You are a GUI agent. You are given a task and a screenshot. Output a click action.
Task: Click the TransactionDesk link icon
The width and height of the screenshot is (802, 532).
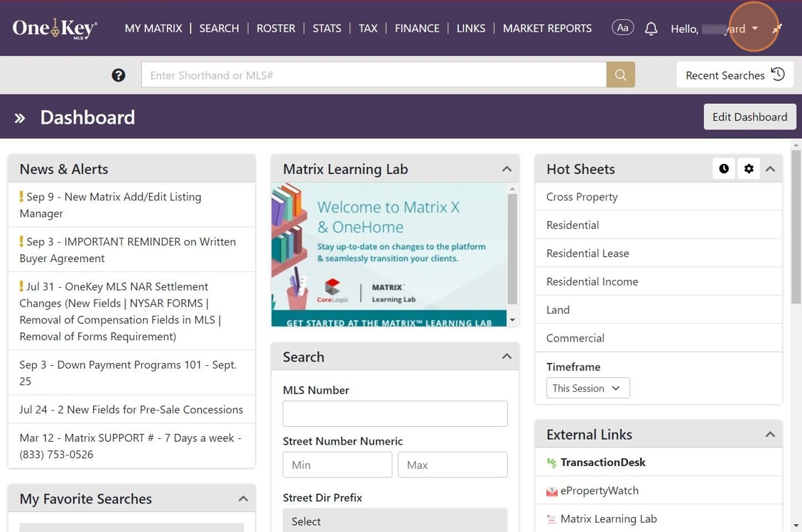click(551, 463)
